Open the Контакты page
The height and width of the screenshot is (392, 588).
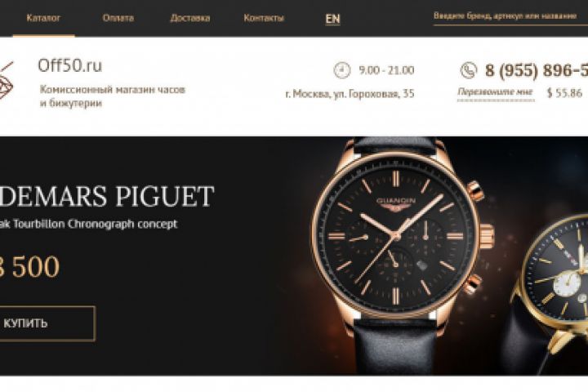pyautogui.click(x=264, y=18)
